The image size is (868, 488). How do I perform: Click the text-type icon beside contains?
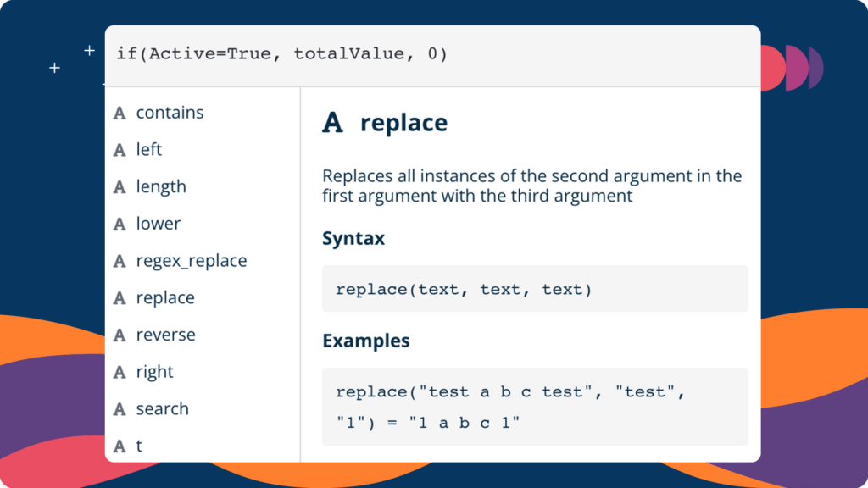point(120,113)
